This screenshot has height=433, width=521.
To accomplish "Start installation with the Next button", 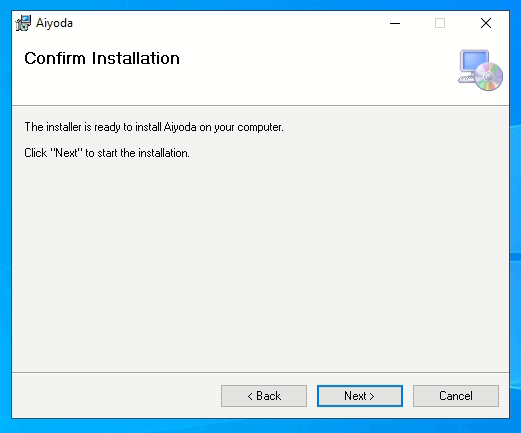I will click(x=360, y=396).
